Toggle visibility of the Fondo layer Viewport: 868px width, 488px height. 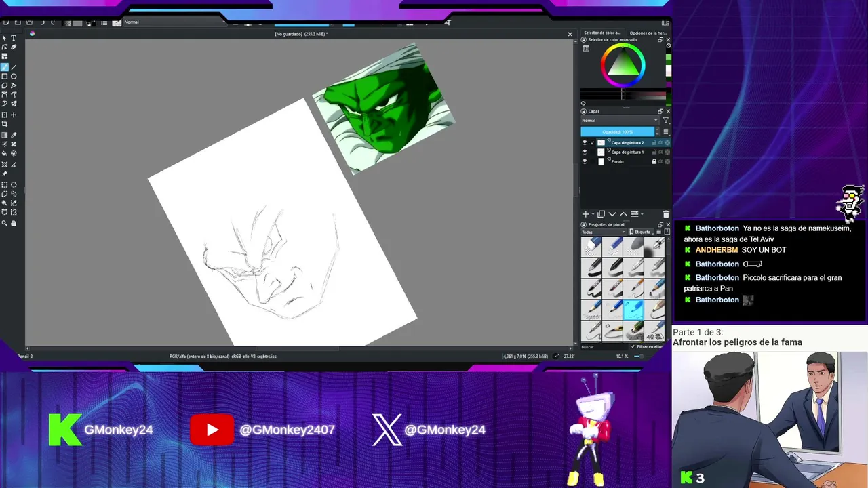coord(585,161)
